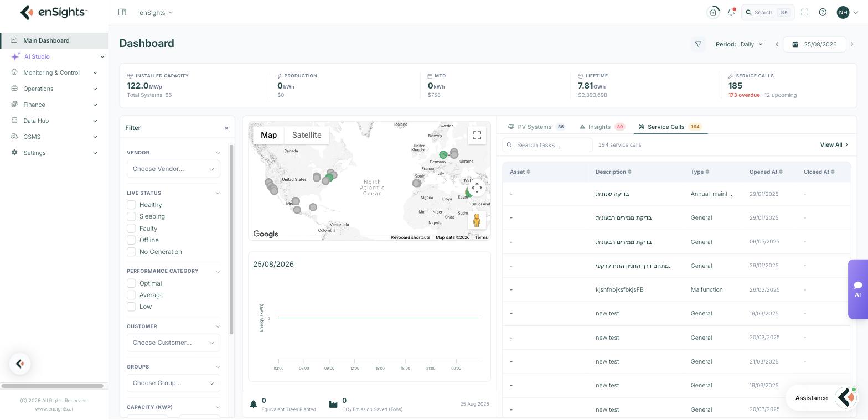This screenshot has width=868, height=420.
Task: Open the date picker showing 25/08/2026
Action: click(x=814, y=44)
